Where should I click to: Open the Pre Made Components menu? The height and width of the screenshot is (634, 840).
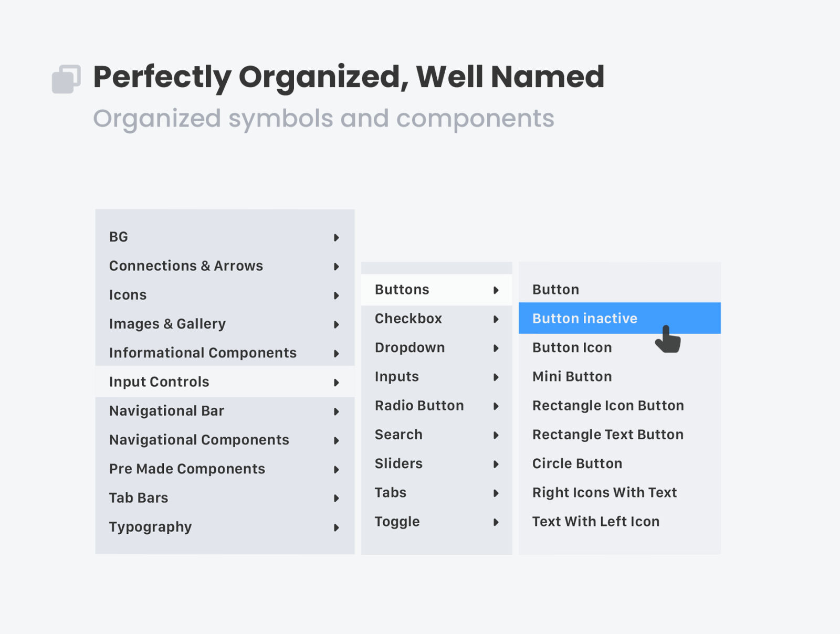coord(186,469)
